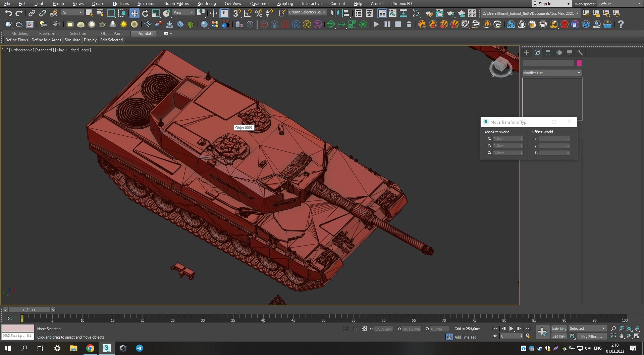Open the Material Editor
Viewport: 644px width, 355px height.
point(416,13)
